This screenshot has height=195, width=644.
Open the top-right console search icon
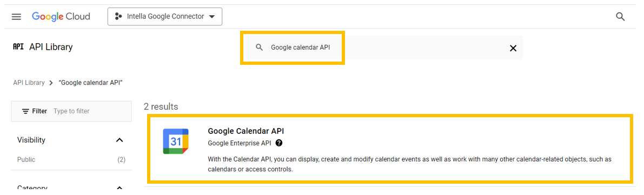620,17
